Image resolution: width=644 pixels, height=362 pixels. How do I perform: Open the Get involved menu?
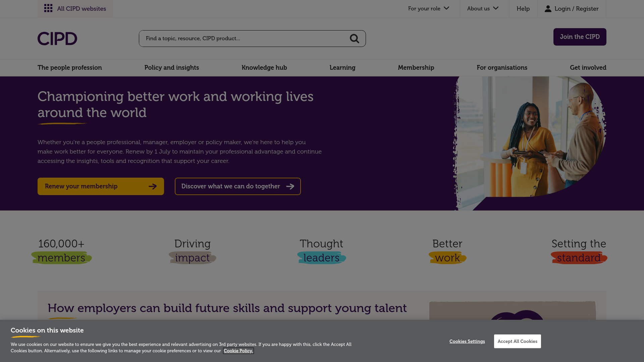coord(588,68)
